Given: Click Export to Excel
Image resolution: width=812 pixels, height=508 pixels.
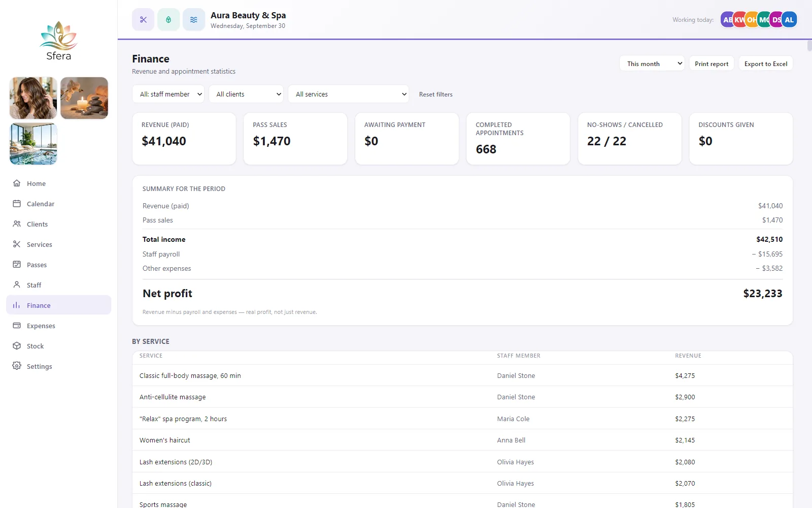Looking at the screenshot, I should click(766, 63).
